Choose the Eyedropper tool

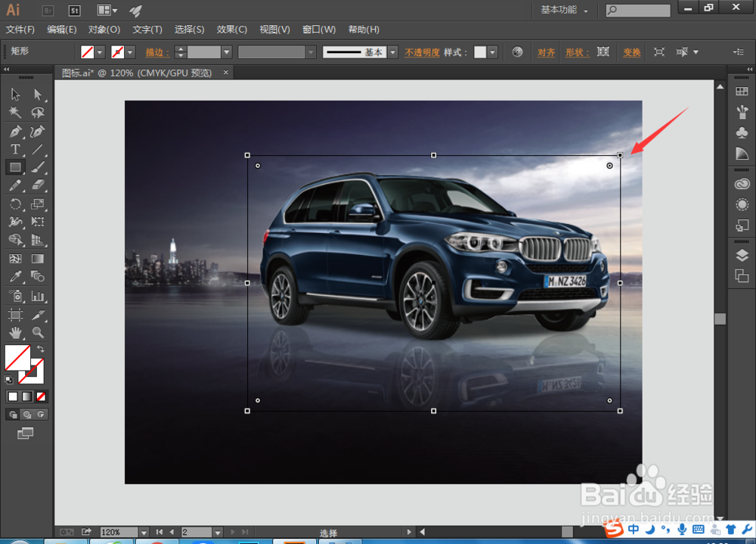tap(15, 277)
